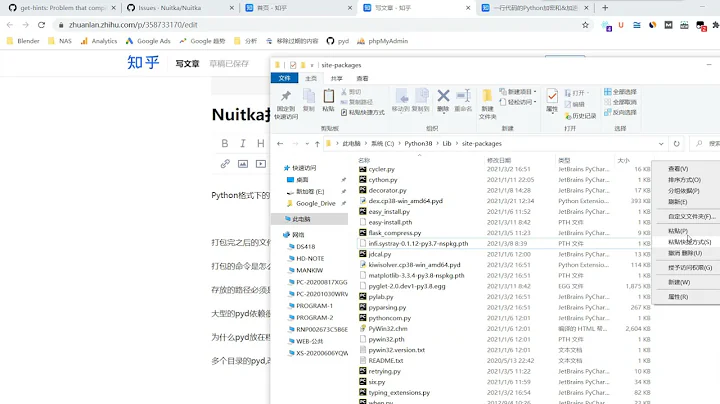Select file pyglet-2.0.dev1-py3.8.egg
The height and width of the screenshot is (404, 720).
point(407,286)
